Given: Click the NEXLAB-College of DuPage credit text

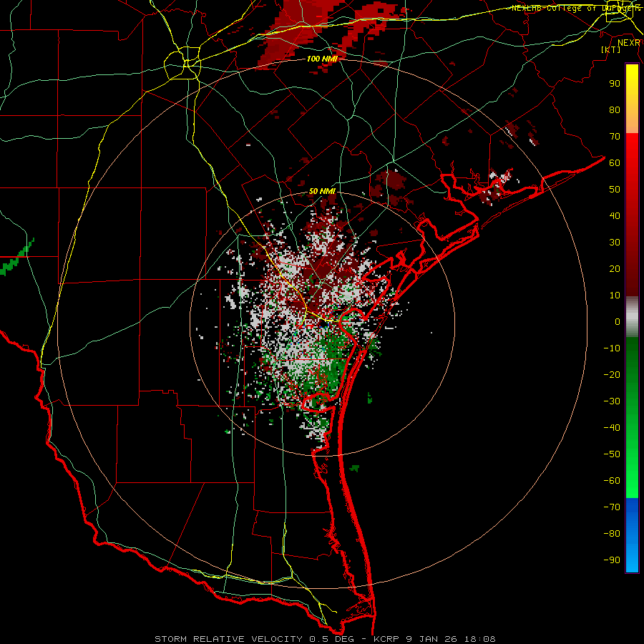Looking at the screenshot, I should (x=575, y=8).
